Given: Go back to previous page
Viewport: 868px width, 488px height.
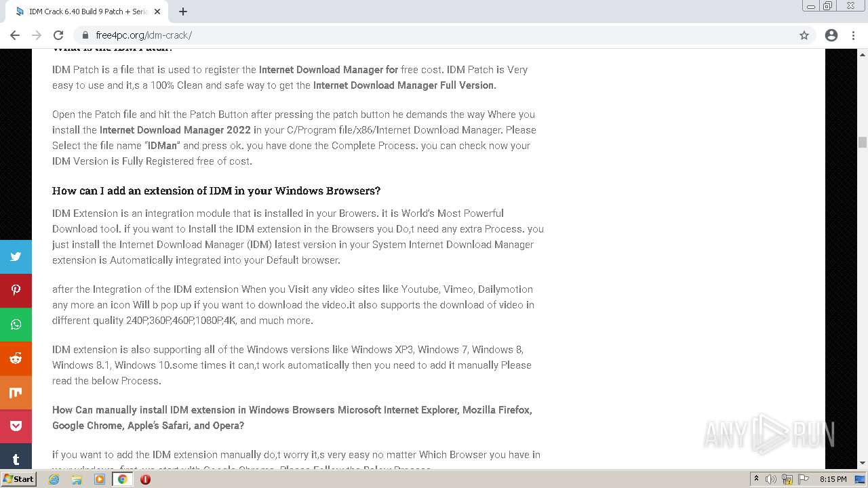Looking at the screenshot, I should [x=15, y=35].
